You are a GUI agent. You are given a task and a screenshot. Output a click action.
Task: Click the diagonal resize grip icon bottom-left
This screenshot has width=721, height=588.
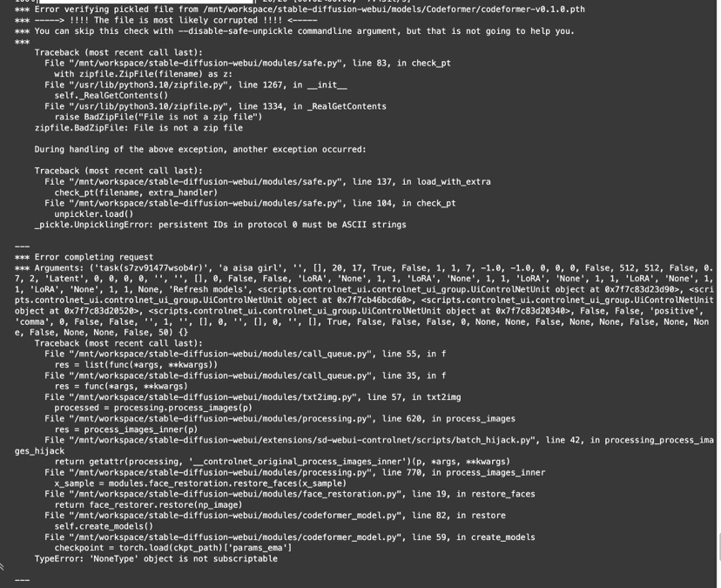tap(2, 567)
